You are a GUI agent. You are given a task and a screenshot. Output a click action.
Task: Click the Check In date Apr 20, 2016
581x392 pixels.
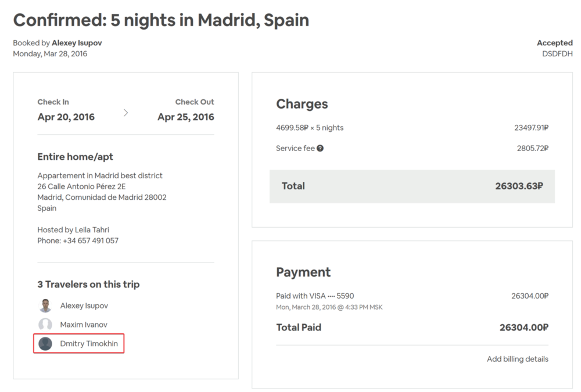click(66, 117)
